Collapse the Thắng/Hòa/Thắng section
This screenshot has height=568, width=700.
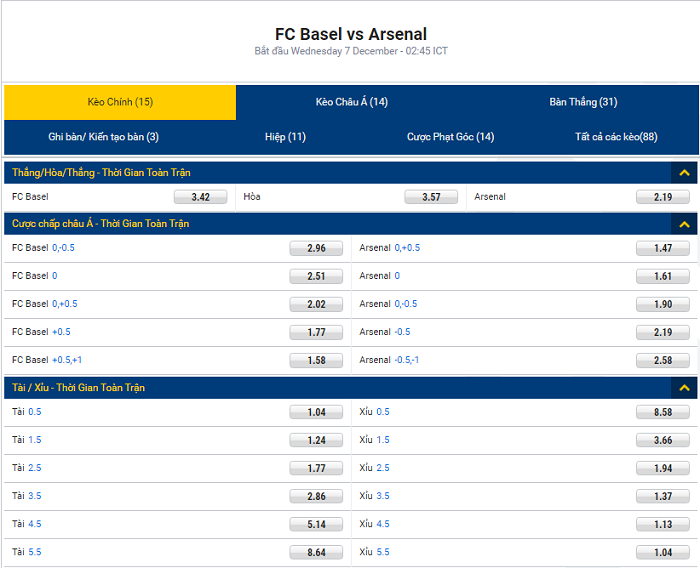click(684, 173)
